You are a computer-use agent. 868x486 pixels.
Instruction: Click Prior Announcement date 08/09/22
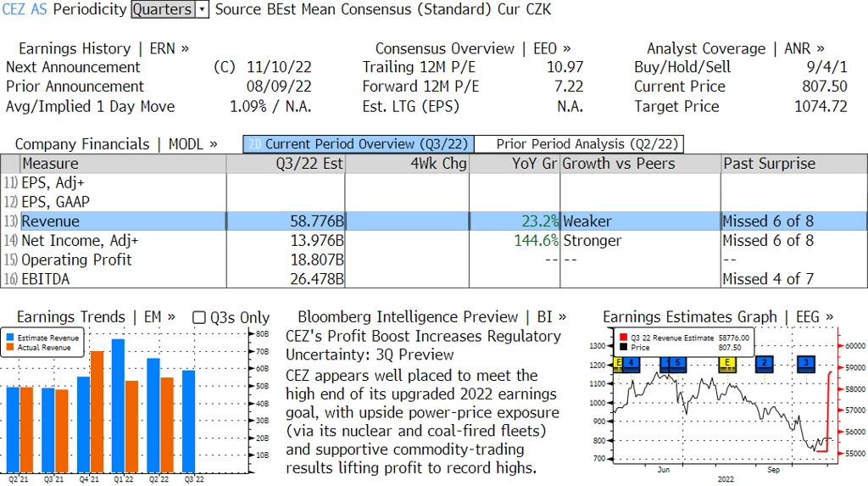click(x=279, y=87)
